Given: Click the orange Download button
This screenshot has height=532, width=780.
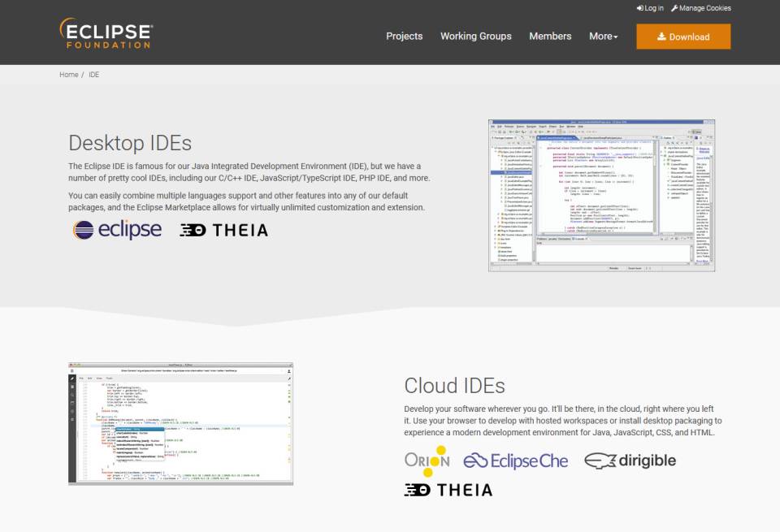Looking at the screenshot, I should tap(683, 37).
